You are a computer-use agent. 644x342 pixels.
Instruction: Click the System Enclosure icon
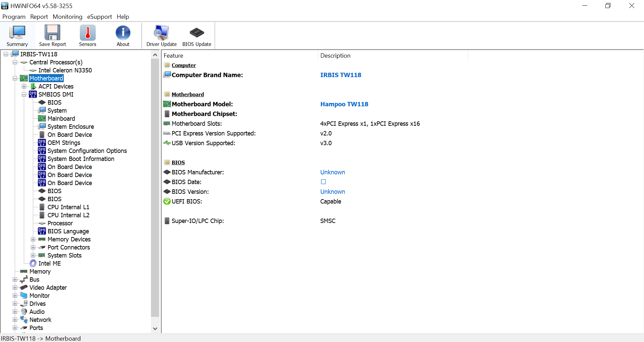[42, 127]
